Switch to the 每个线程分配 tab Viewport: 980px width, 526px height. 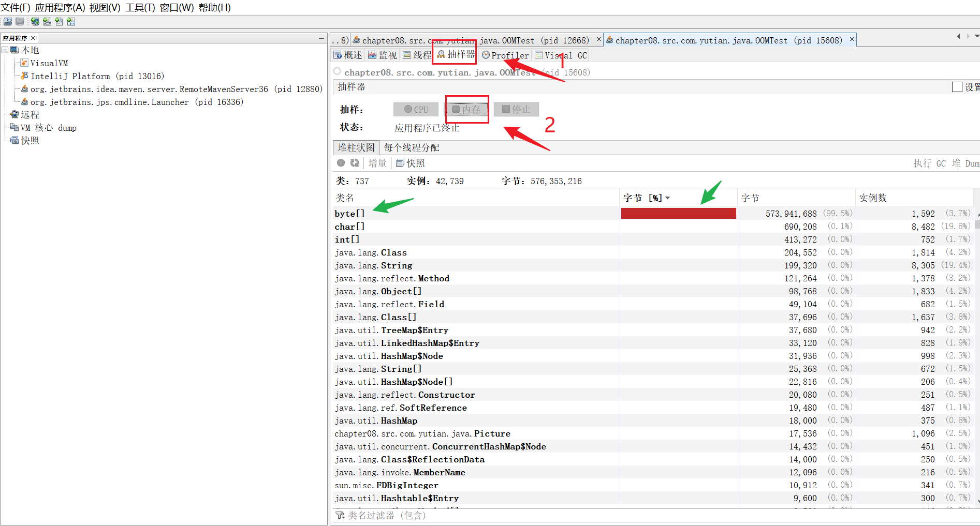411,148
